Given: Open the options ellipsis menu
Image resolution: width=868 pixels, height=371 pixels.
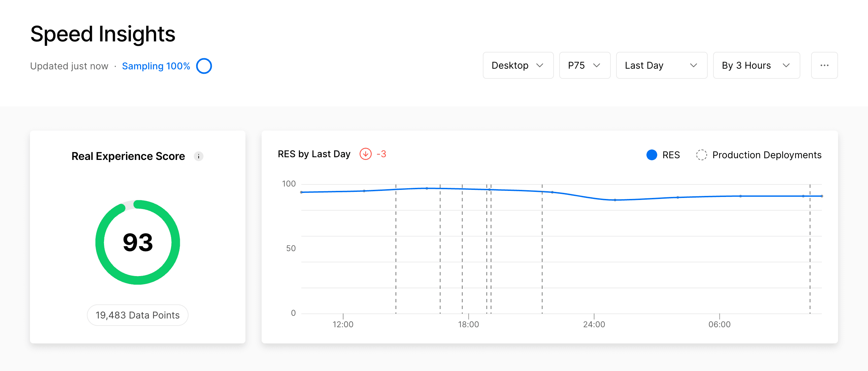Looking at the screenshot, I should 825,65.
